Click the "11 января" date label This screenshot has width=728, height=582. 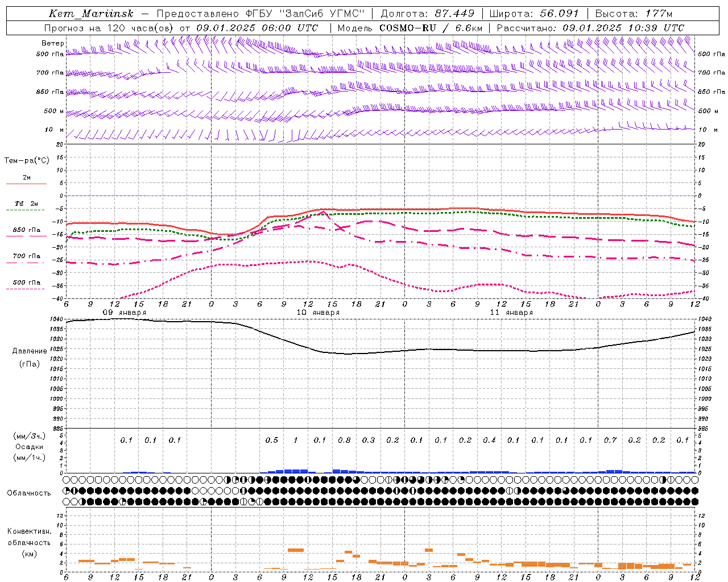(511, 313)
